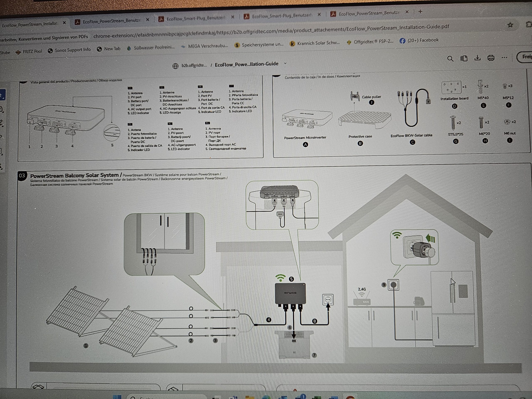Bookmark this page with star icon

pos(510,25)
